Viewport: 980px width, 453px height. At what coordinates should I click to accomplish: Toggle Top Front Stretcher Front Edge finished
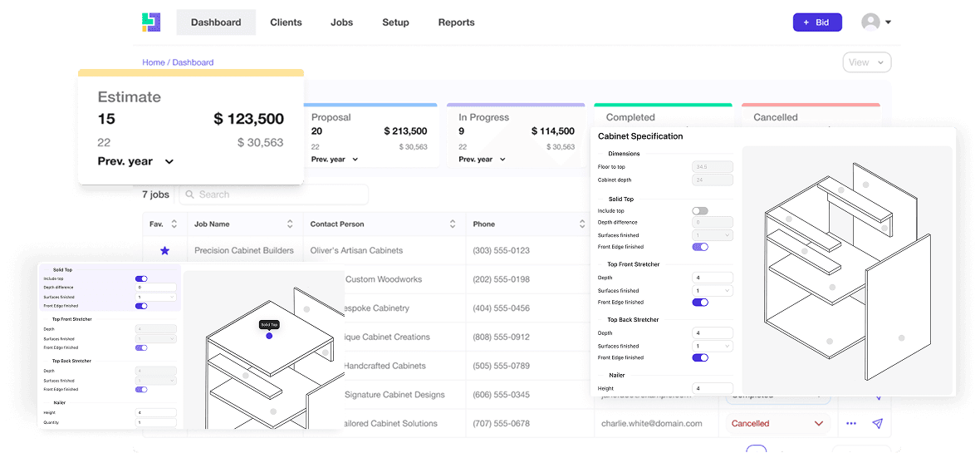point(700,303)
